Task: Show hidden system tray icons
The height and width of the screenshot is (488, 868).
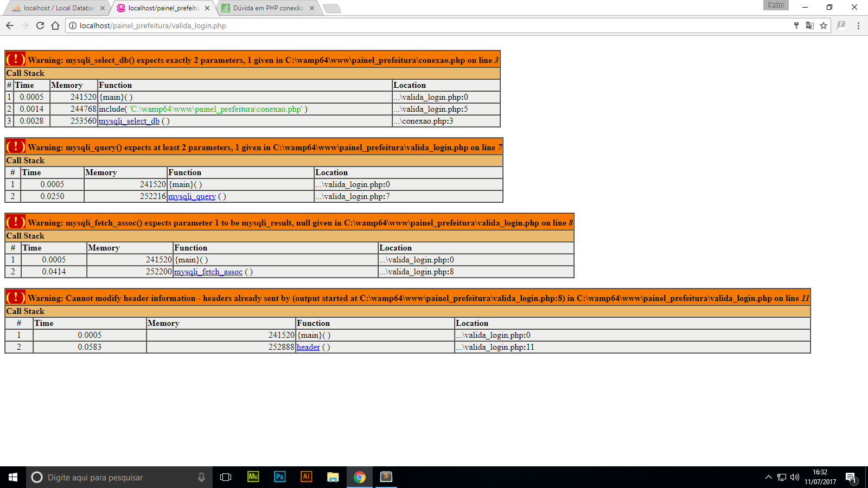Action: (768, 477)
